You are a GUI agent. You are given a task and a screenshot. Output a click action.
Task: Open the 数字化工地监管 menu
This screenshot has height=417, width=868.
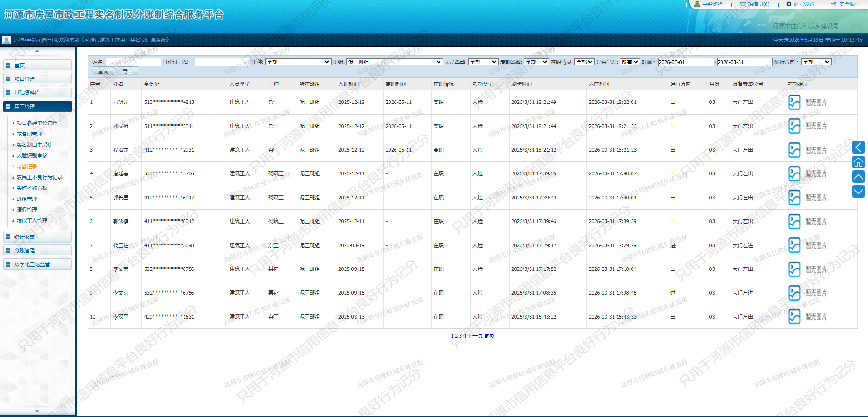[x=38, y=264]
